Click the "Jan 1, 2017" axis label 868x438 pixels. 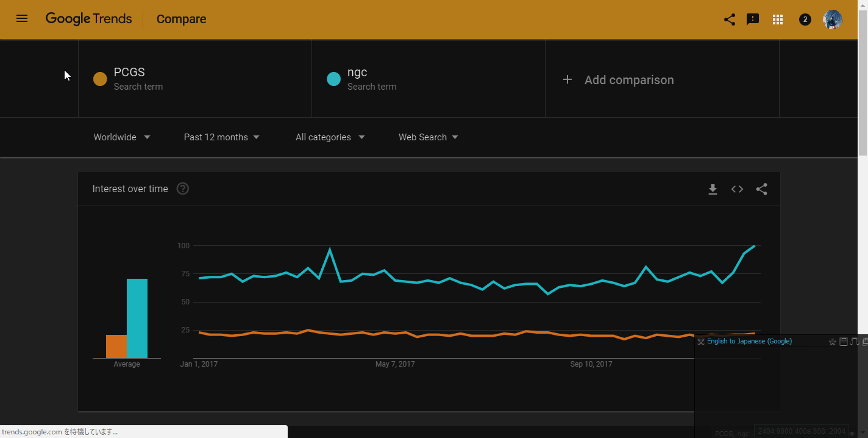199,364
